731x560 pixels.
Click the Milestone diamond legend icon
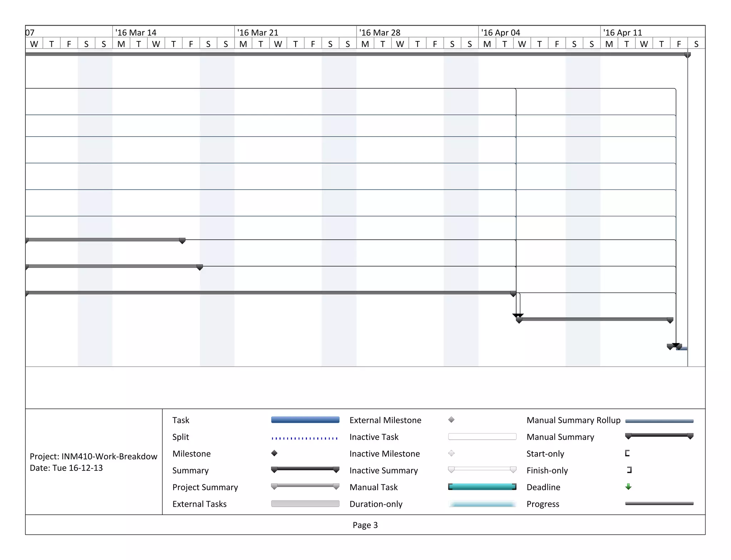coord(274,453)
